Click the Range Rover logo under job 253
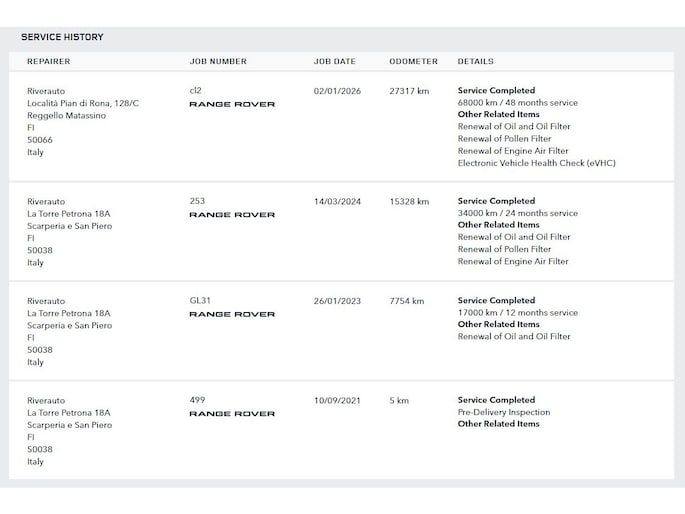The image size is (685, 514). tap(232, 214)
